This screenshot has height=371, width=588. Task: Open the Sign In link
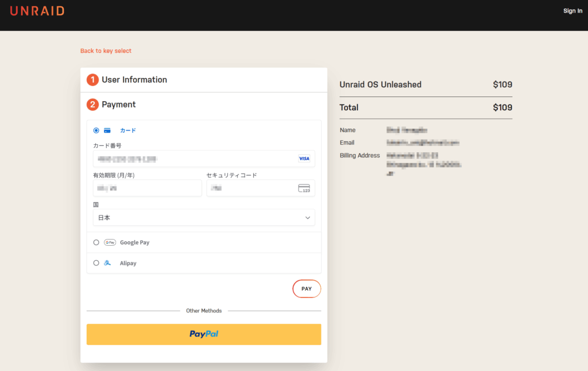572,11
